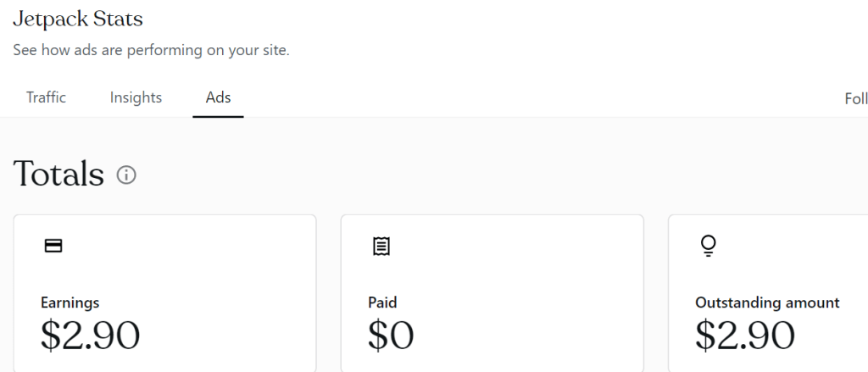
Task: Click the $2.90 value under Earnings
Action: [90, 336]
